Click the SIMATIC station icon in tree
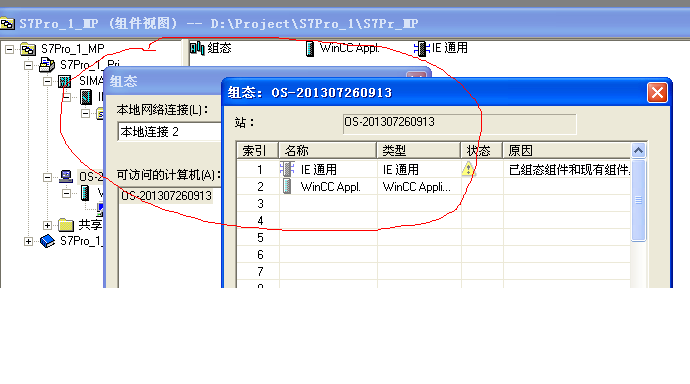This screenshot has height=384, width=690. (x=65, y=81)
